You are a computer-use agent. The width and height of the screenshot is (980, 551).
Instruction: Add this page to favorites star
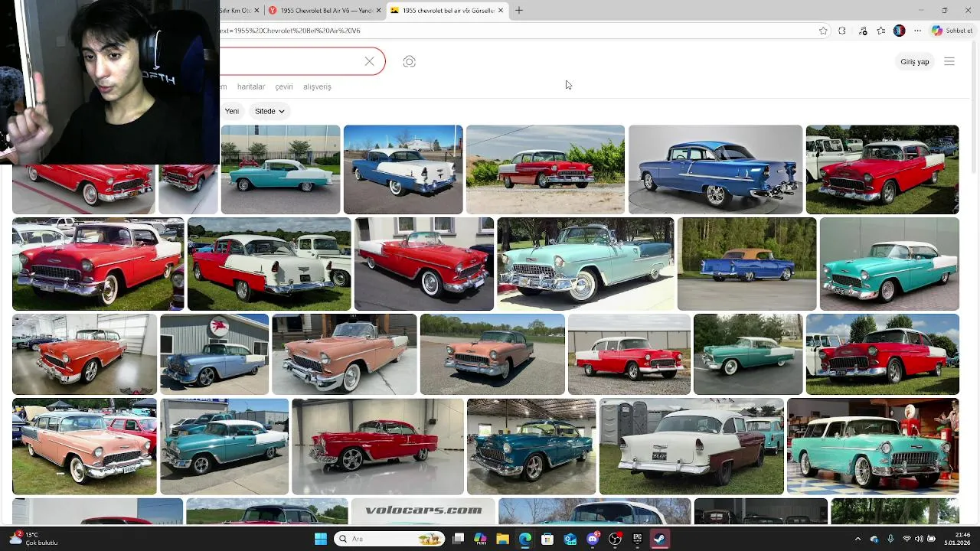(x=823, y=31)
